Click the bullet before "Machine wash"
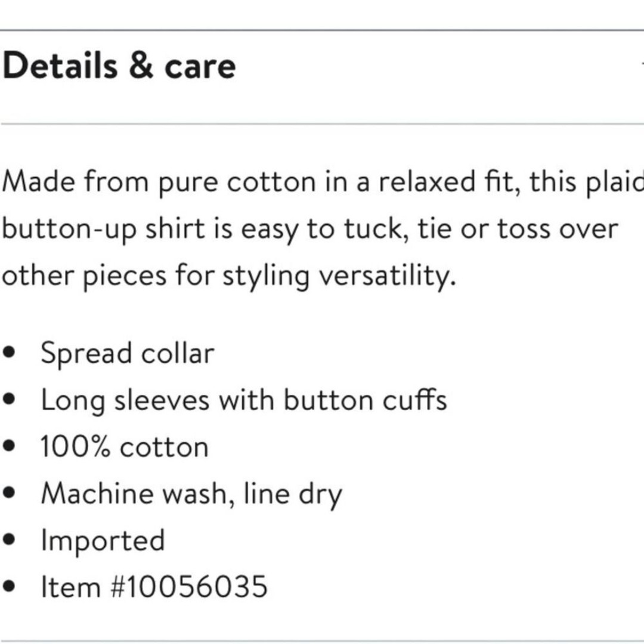Screen dimensions: 644x644 point(10,494)
